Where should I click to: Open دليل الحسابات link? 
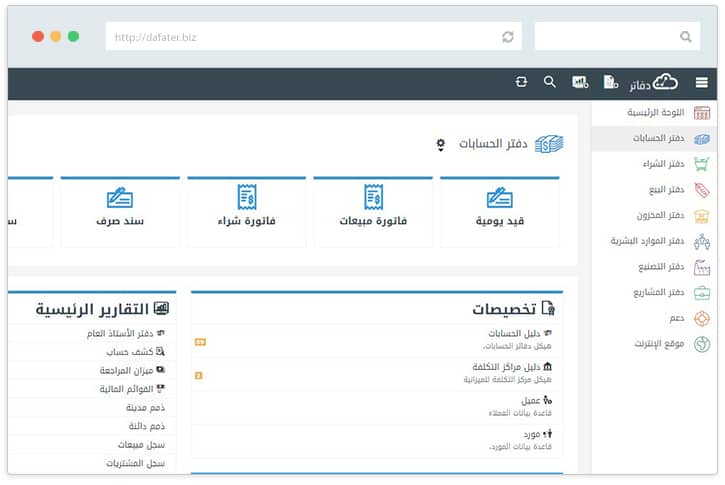[x=514, y=334]
